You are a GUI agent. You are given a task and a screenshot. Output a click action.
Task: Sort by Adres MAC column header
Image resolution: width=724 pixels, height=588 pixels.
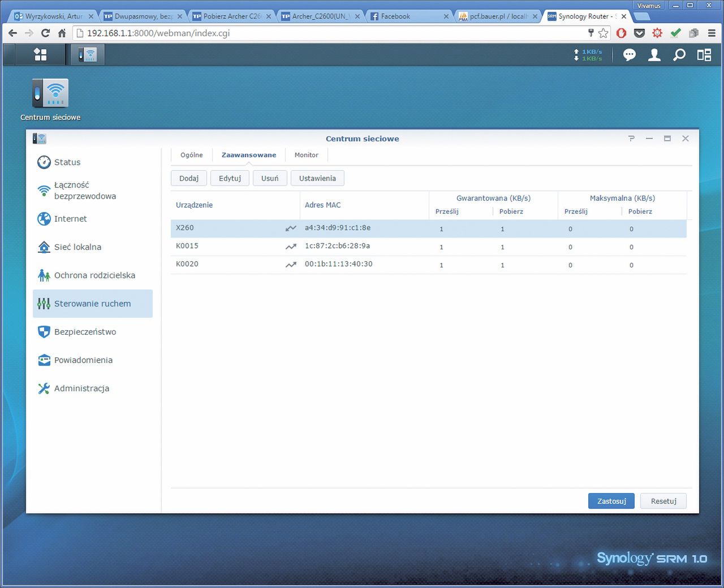coord(364,205)
